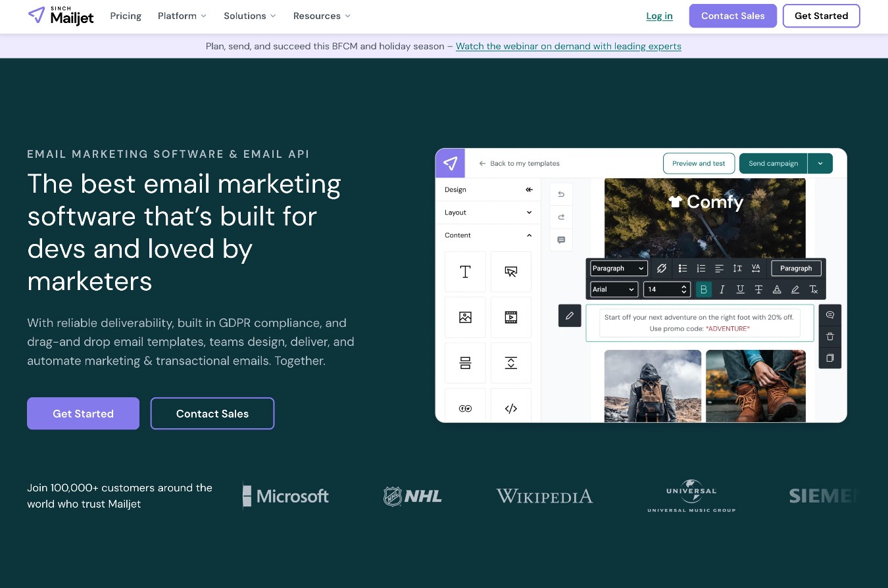Add a Button content block
The width and height of the screenshot is (888, 588).
(511, 271)
